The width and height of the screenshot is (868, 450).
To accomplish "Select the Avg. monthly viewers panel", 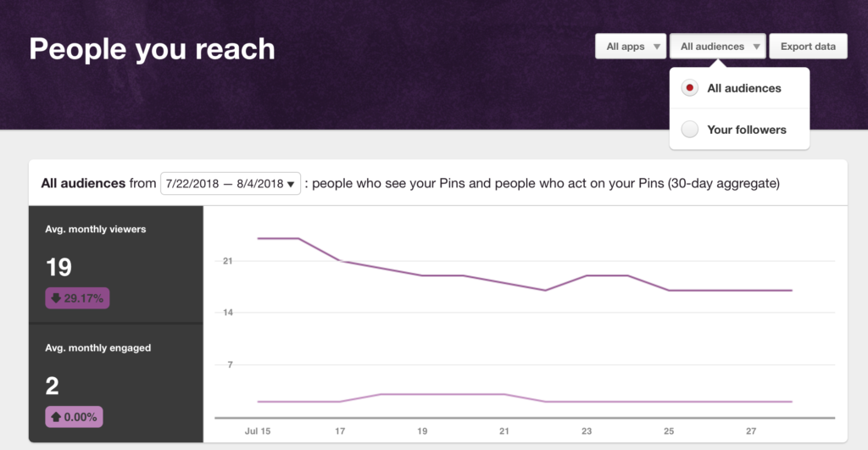I will [116, 264].
